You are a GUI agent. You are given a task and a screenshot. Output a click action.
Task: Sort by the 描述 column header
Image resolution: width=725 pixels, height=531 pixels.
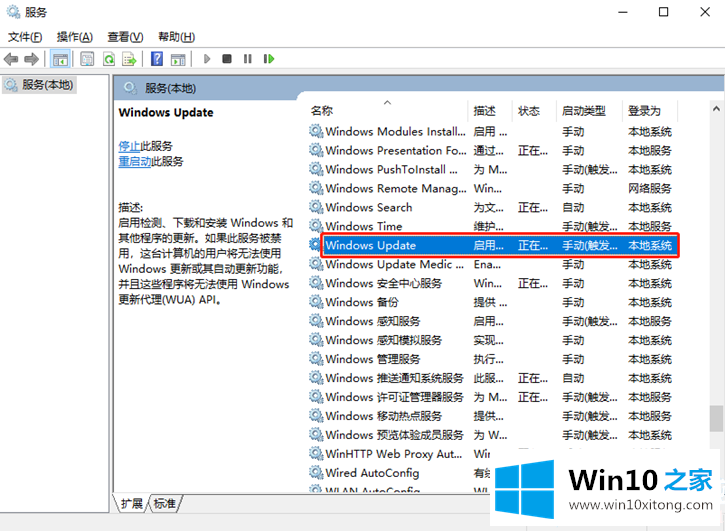point(490,111)
